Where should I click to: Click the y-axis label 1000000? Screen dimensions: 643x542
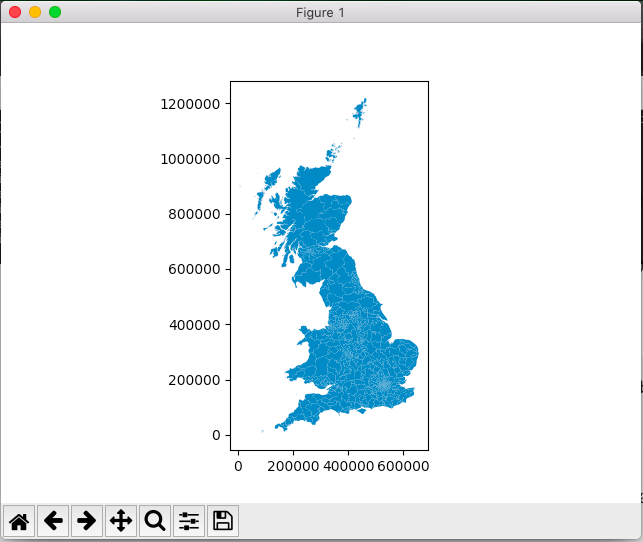coord(190,159)
